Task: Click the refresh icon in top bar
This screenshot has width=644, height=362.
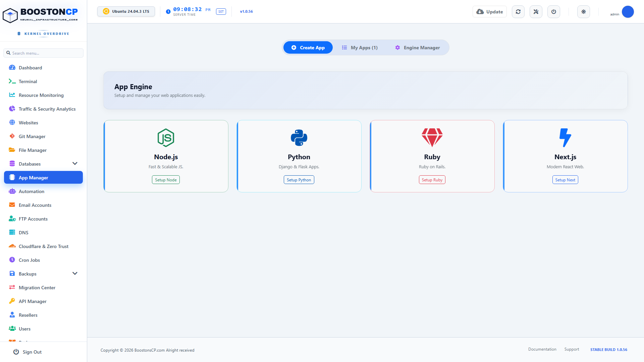Action: click(518, 12)
